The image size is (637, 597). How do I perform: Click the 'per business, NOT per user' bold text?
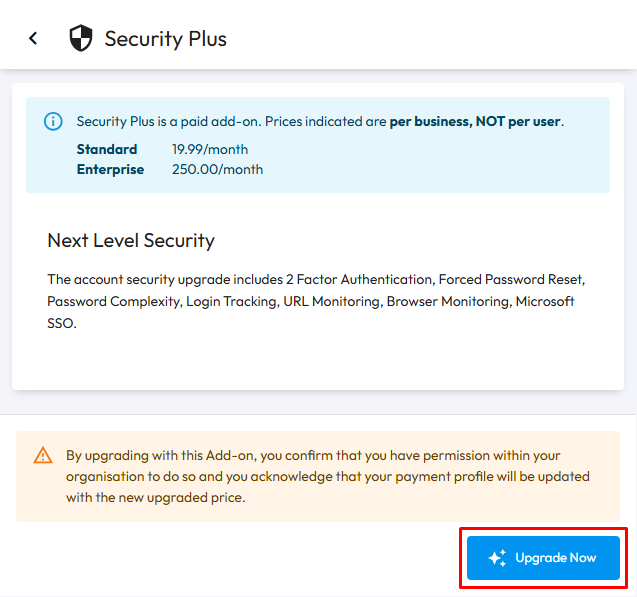pos(475,121)
